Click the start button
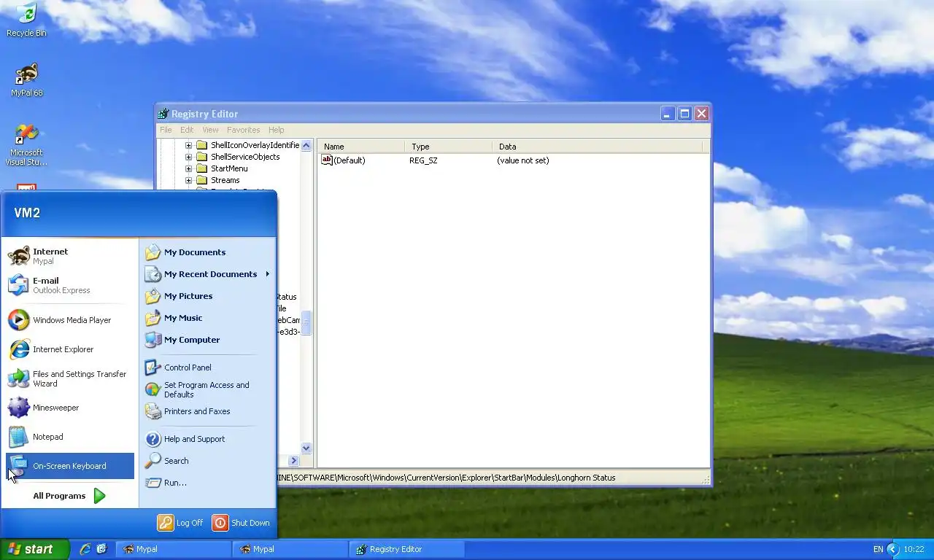934x560 pixels. coord(35,549)
